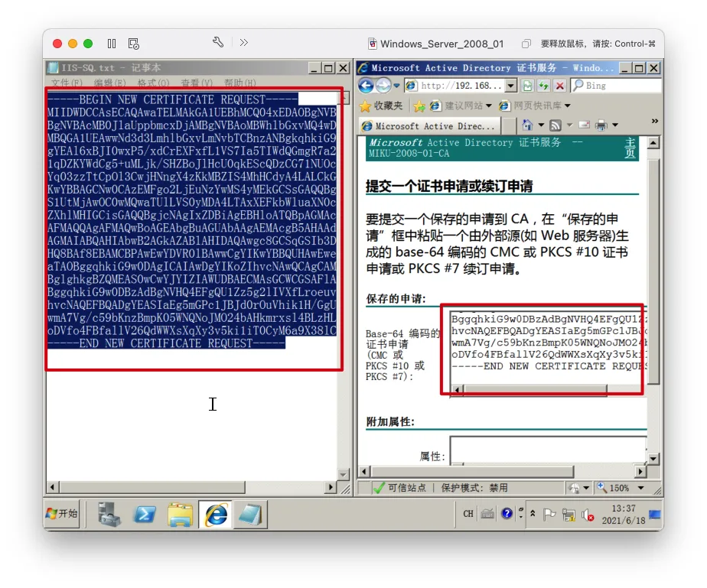
Task: Click the Action Center flag tray icon
Action: coord(549,514)
